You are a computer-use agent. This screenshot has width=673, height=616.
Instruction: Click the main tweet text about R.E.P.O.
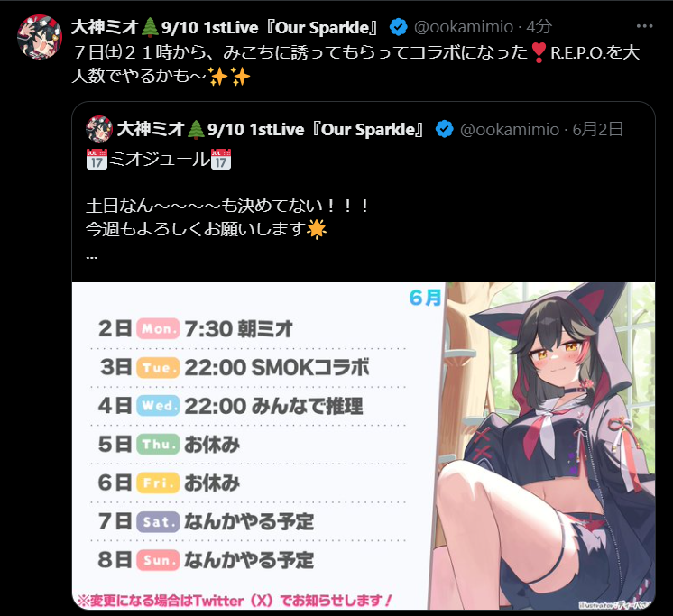355,64
